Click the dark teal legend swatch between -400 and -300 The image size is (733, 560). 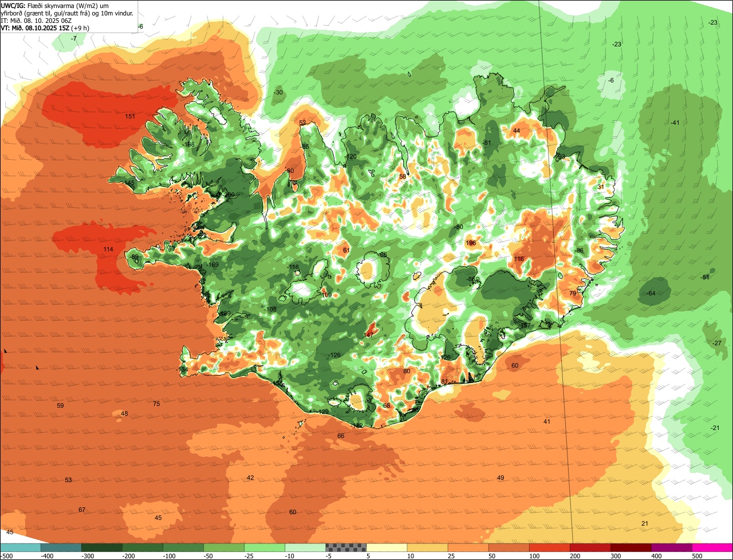coord(61,547)
